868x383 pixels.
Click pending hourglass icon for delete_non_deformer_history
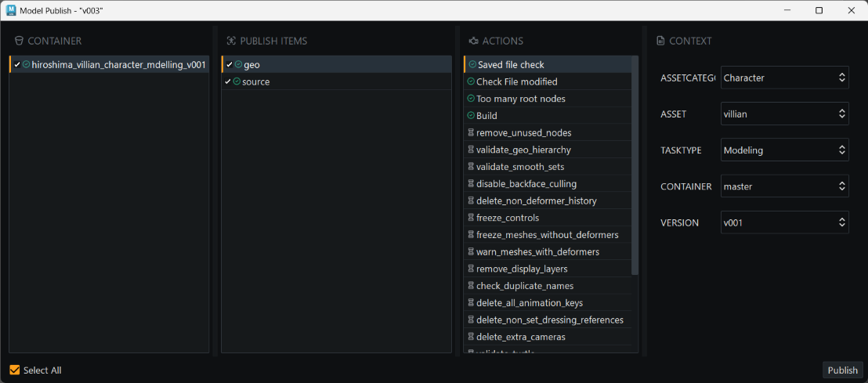pyautogui.click(x=471, y=201)
